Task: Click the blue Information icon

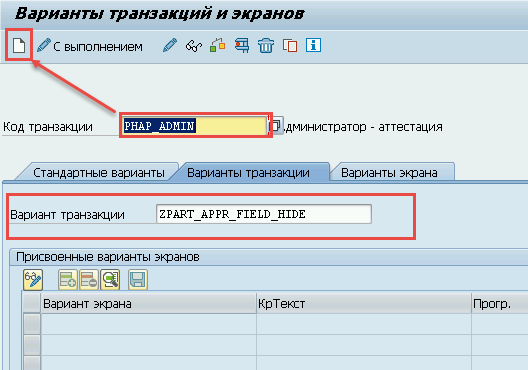Action: coord(313,45)
